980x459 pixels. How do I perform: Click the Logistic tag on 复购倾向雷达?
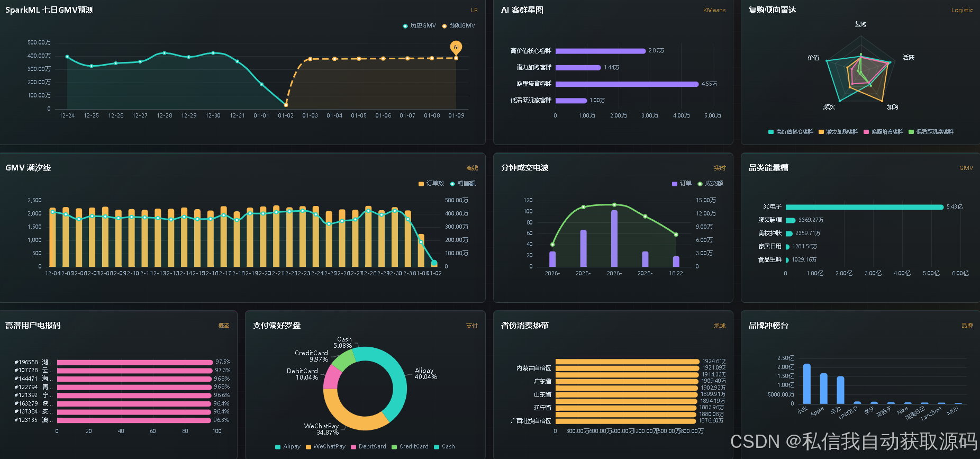[962, 10]
